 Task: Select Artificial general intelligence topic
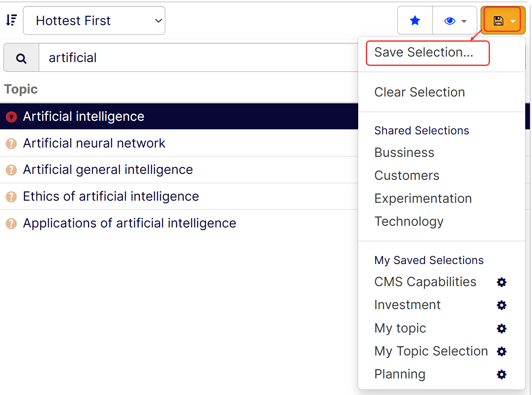click(108, 170)
